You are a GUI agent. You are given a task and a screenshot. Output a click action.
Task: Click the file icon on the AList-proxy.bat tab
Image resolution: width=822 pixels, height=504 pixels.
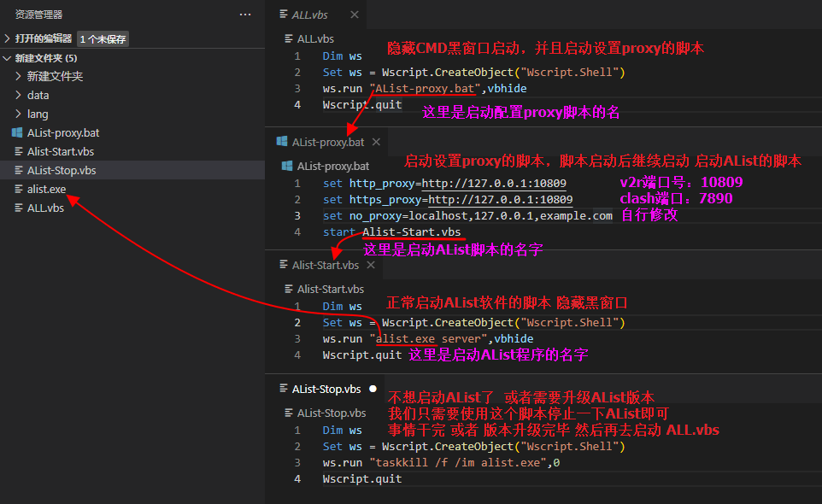pos(281,141)
